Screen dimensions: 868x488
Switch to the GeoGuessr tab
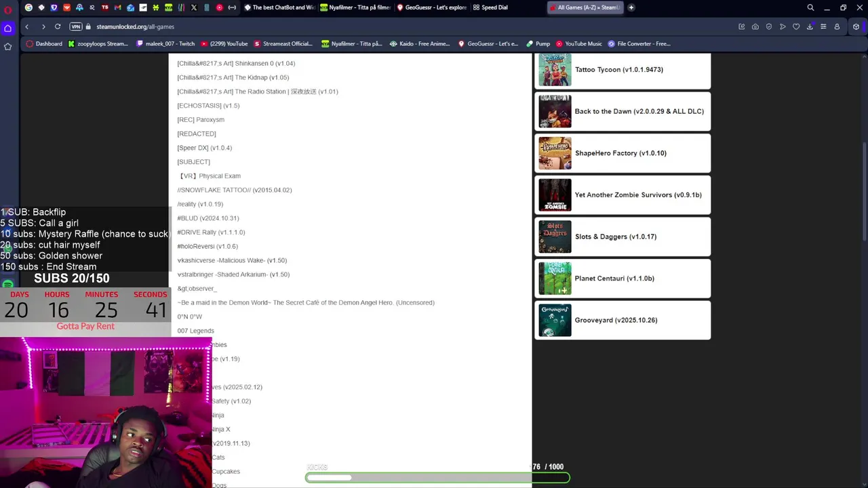coord(432,7)
